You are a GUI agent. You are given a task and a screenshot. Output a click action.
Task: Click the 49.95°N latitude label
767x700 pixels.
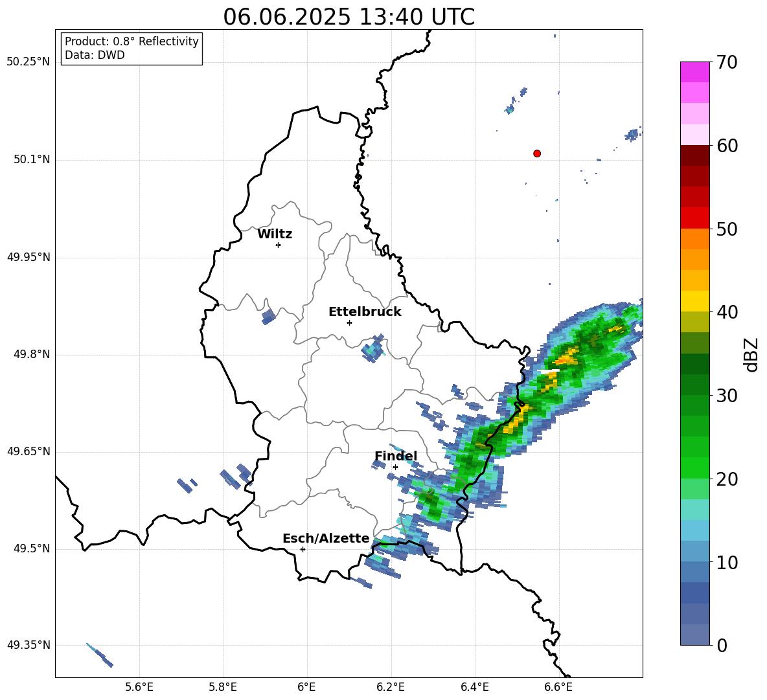point(29,256)
